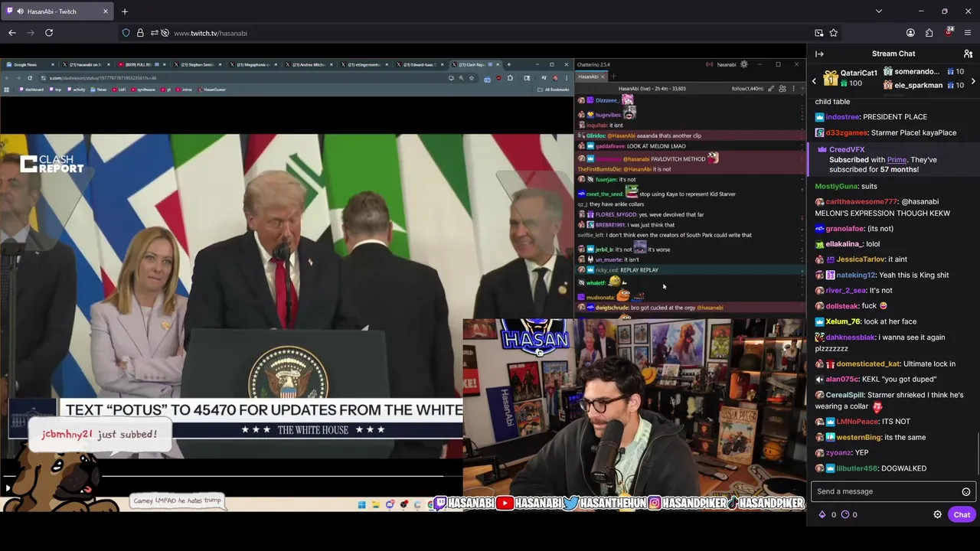Viewport: 980px width, 551px height.
Task: Click CreedVFX subscriber name
Action: [x=847, y=150]
